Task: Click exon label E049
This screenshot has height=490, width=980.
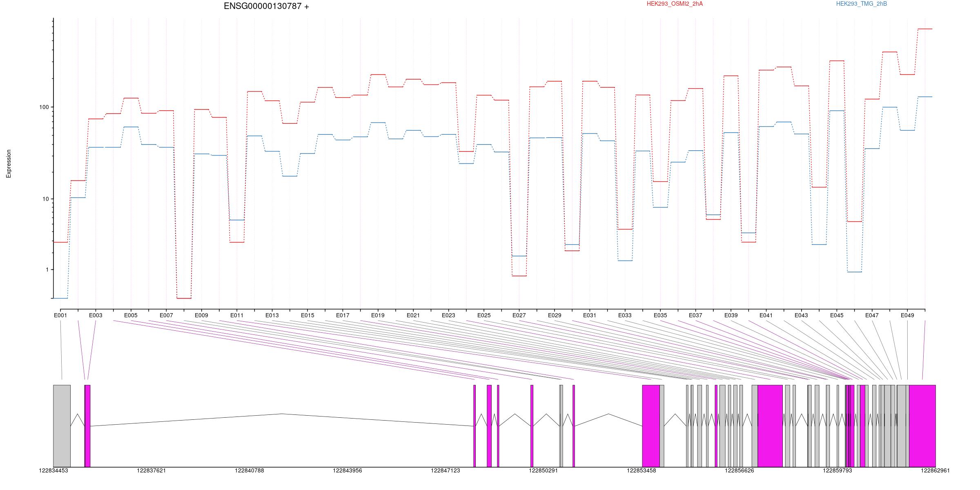Action: [907, 316]
